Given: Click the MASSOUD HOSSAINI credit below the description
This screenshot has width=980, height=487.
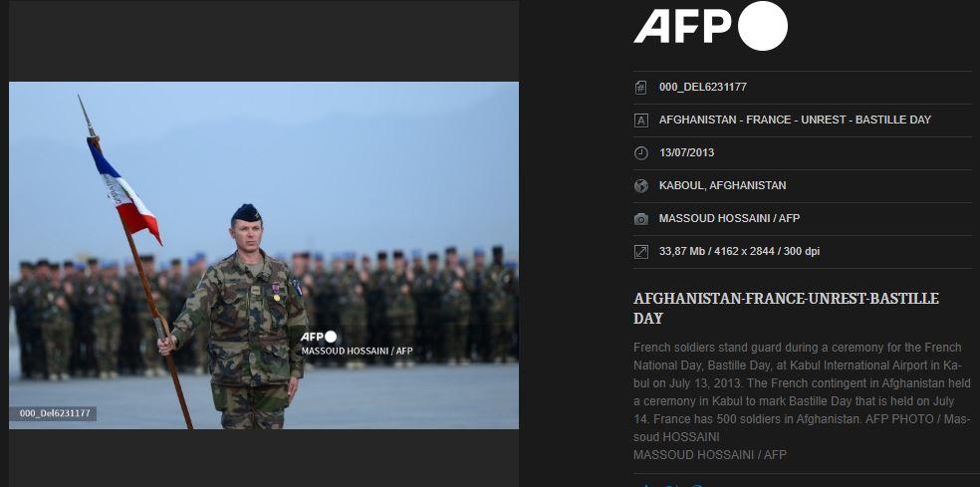Looking at the screenshot, I should pyautogui.click(x=710, y=454).
